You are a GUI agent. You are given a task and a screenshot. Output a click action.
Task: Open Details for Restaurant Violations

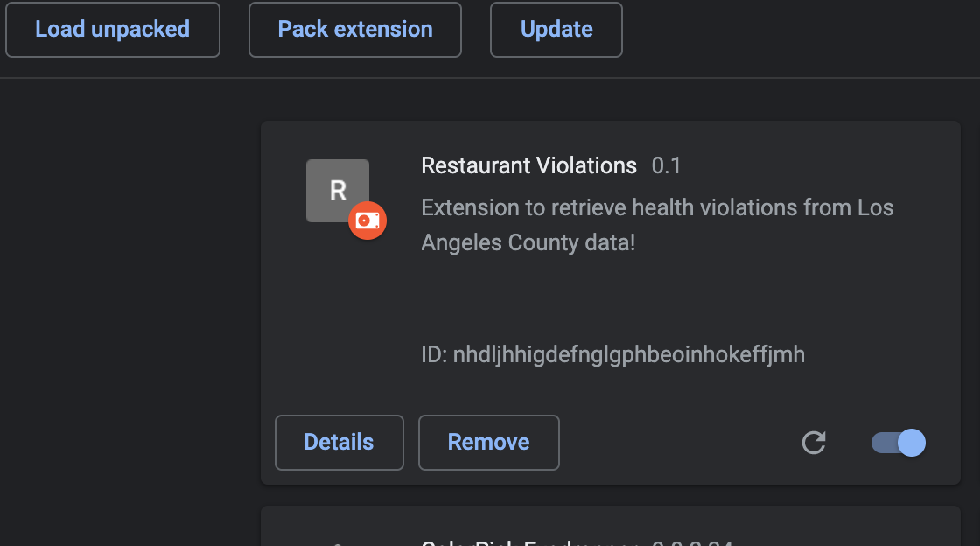(x=339, y=443)
